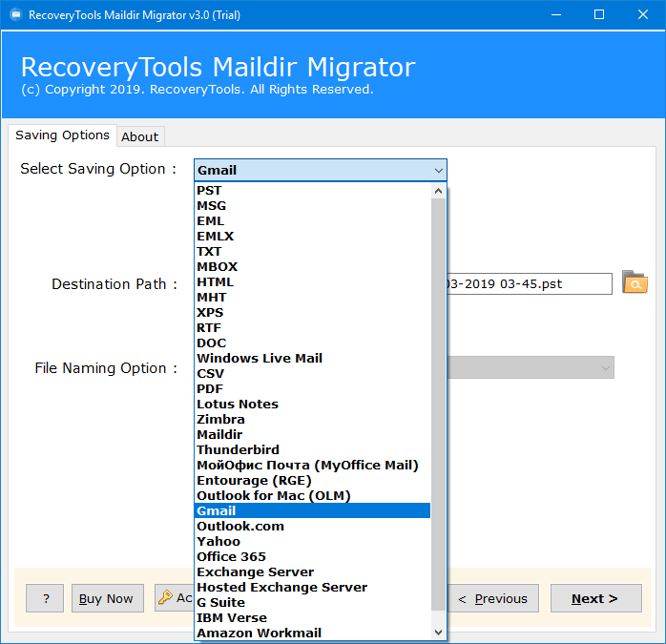Select MHT as saving option
Screen dimensions: 666x644
tap(312, 298)
